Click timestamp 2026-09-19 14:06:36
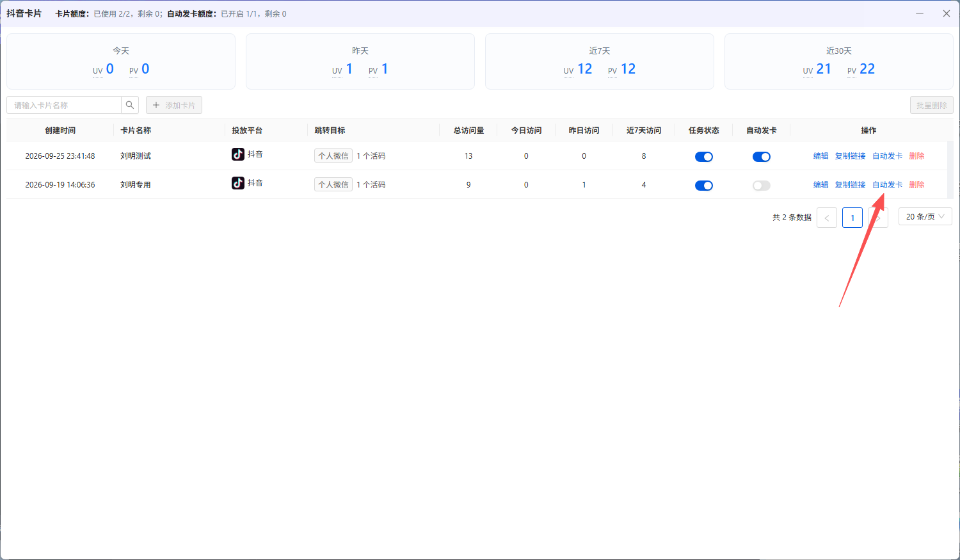Viewport: 960px width, 560px height. click(x=60, y=185)
